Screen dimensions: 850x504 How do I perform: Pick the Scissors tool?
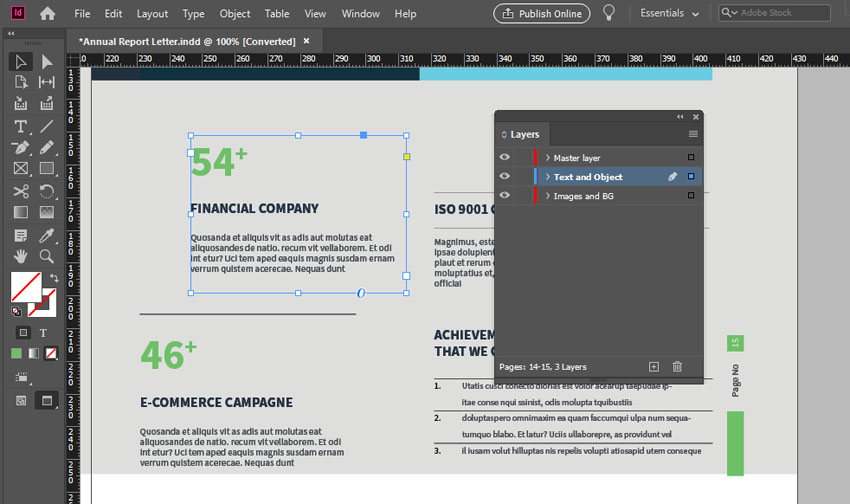click(x=21, y=191)
